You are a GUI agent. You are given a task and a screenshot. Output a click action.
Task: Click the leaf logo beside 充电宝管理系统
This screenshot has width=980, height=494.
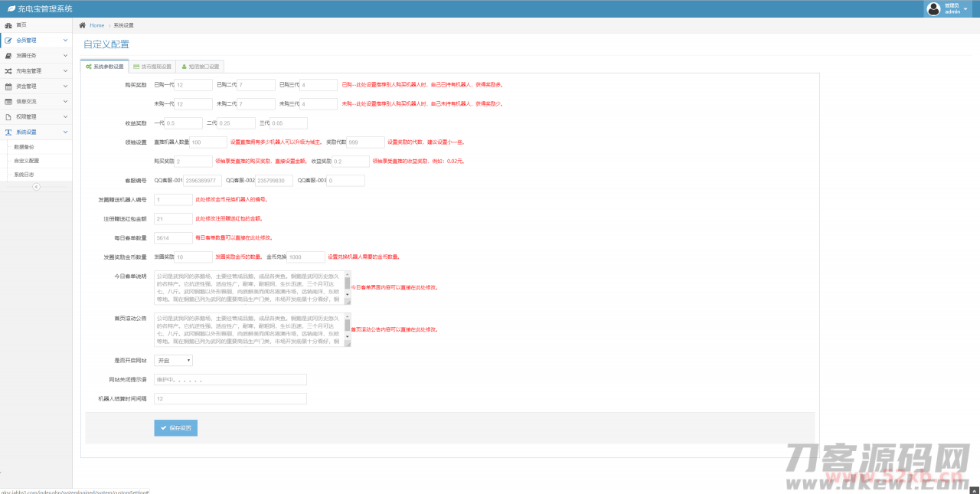11,8
